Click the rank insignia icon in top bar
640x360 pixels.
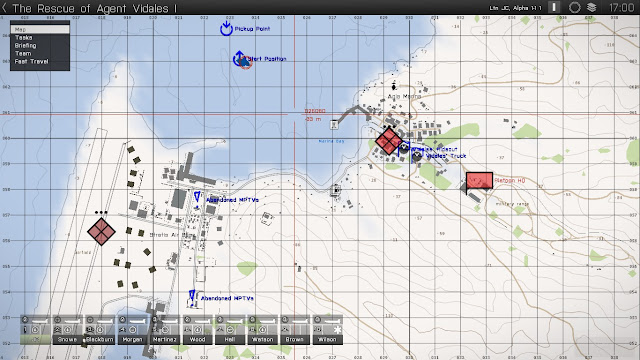pos(554,7)
